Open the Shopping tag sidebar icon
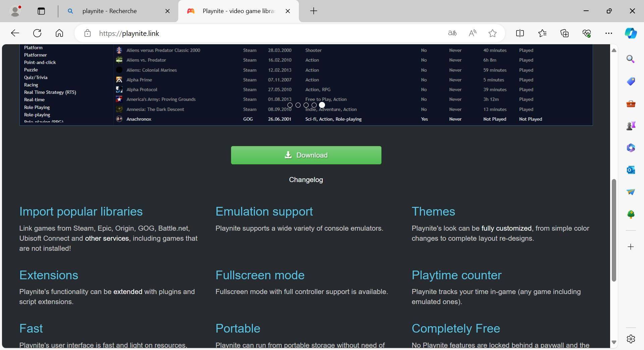 coord(631,81)
